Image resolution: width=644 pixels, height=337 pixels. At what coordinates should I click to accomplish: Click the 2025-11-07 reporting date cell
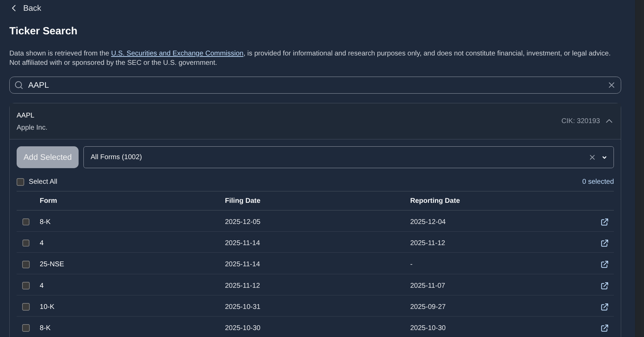(428, 286)
